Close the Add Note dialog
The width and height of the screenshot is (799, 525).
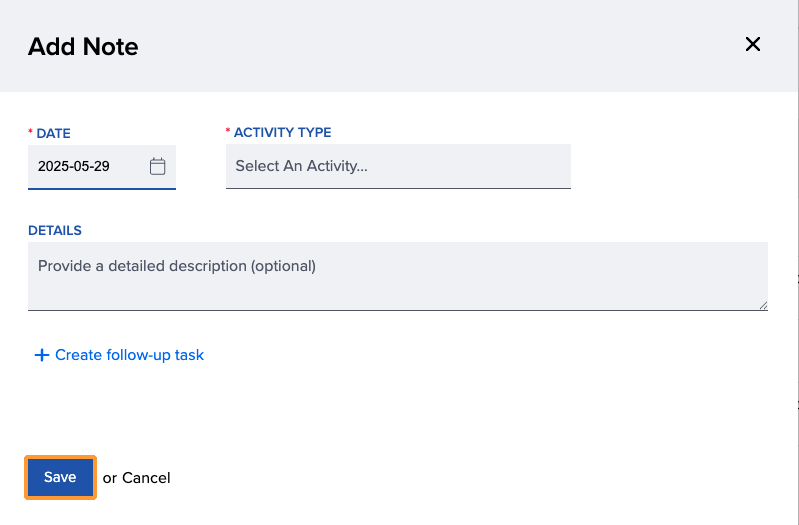[753, 44]
